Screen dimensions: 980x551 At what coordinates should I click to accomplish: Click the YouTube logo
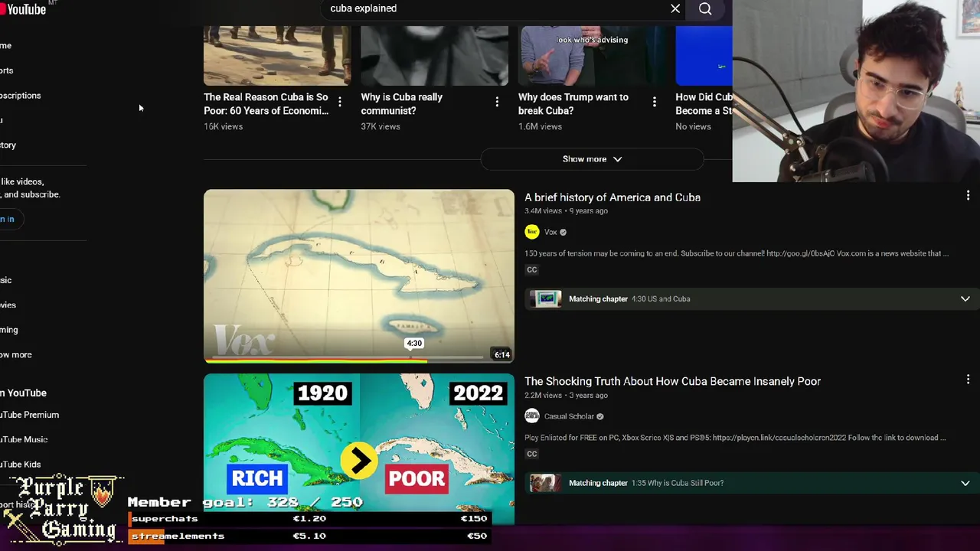click(x=24, y=8)
